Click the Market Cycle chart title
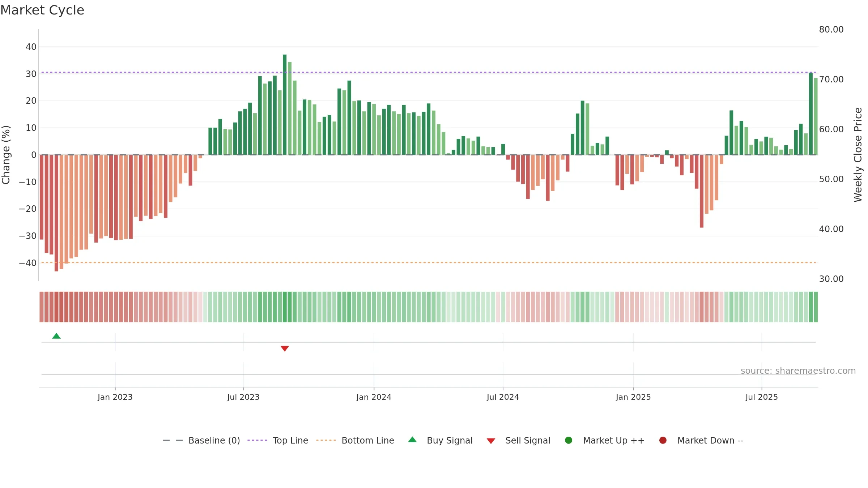 [x=42, y=10]
